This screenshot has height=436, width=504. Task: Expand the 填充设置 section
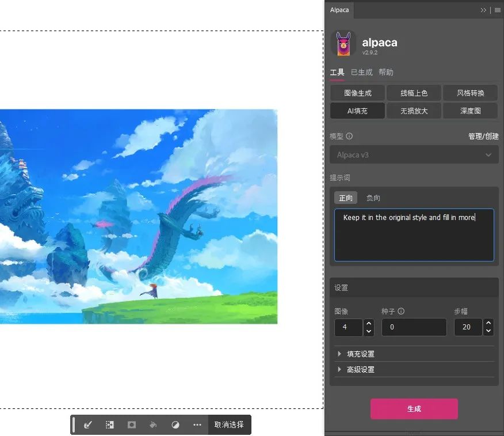(360, 354)
